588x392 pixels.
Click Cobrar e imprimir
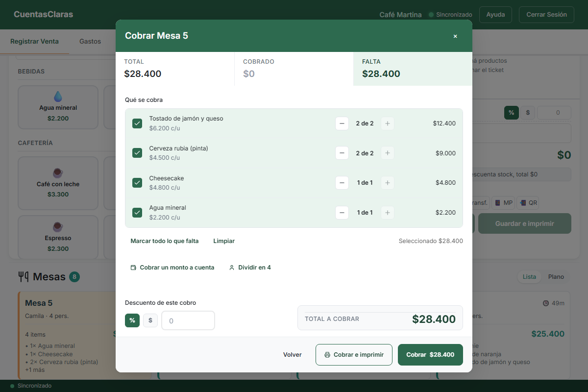point(354,355)
